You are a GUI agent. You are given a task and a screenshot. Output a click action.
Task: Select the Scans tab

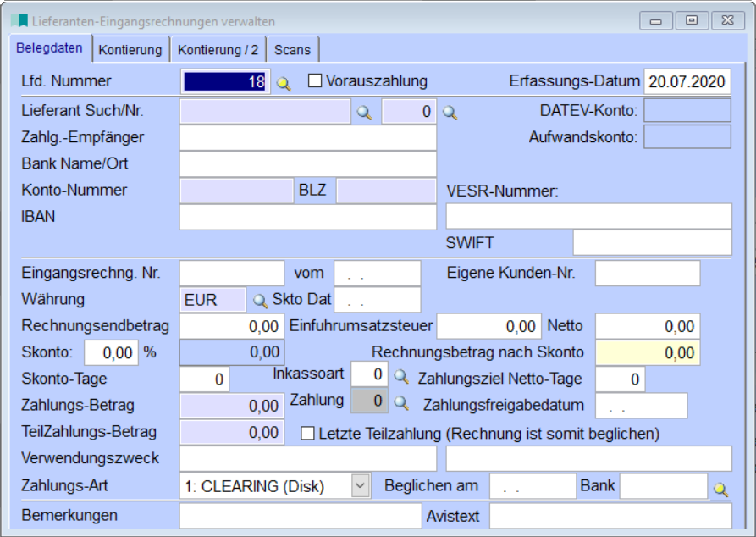(x=292, y=50)
